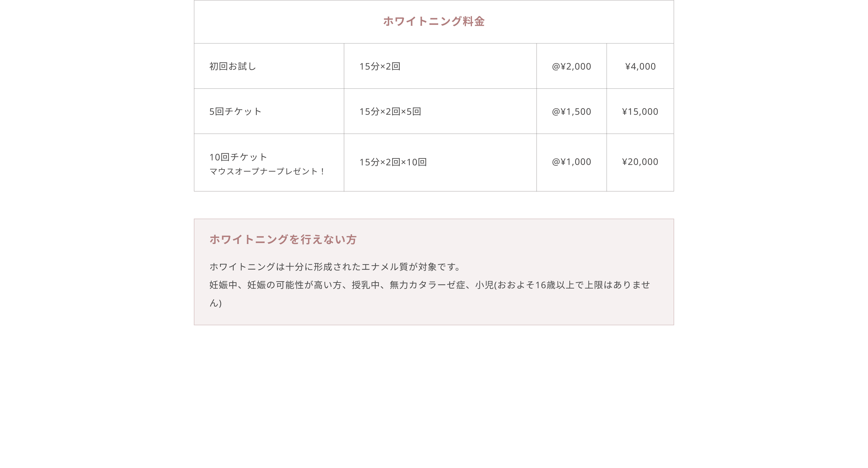Click the @¥2,000 unit price
Screen dimensions: 868x468
point(571,66)
